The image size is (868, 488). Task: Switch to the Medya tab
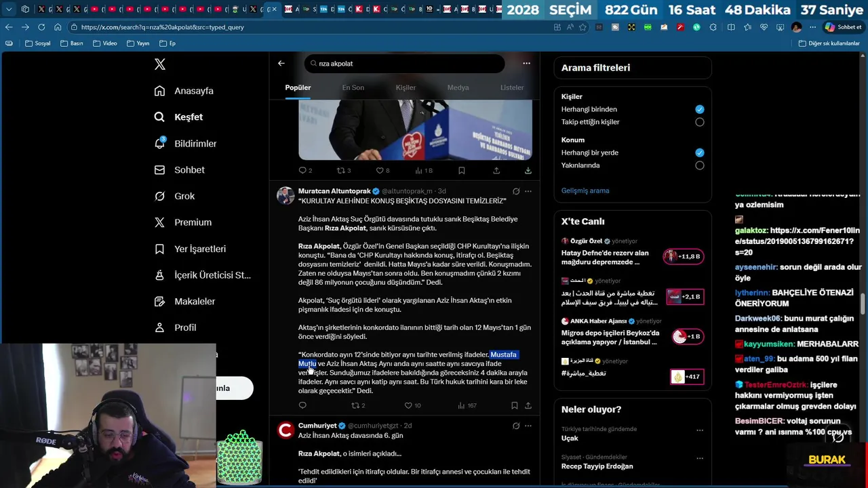458,87
